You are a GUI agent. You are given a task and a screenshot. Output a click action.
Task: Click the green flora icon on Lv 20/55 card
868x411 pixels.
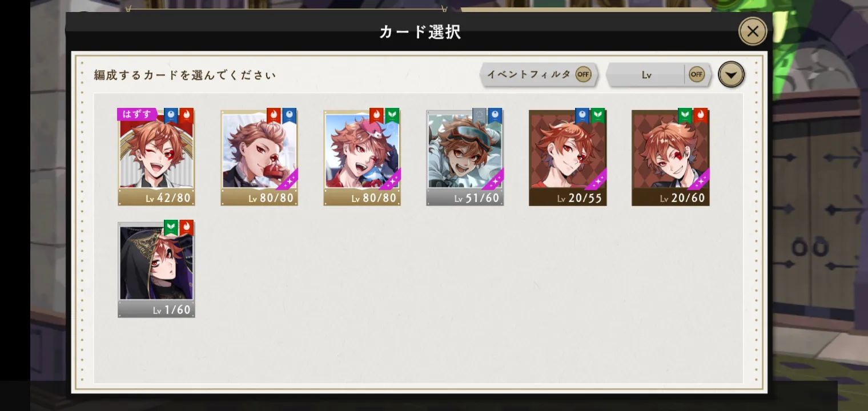[x=597, y=116]
